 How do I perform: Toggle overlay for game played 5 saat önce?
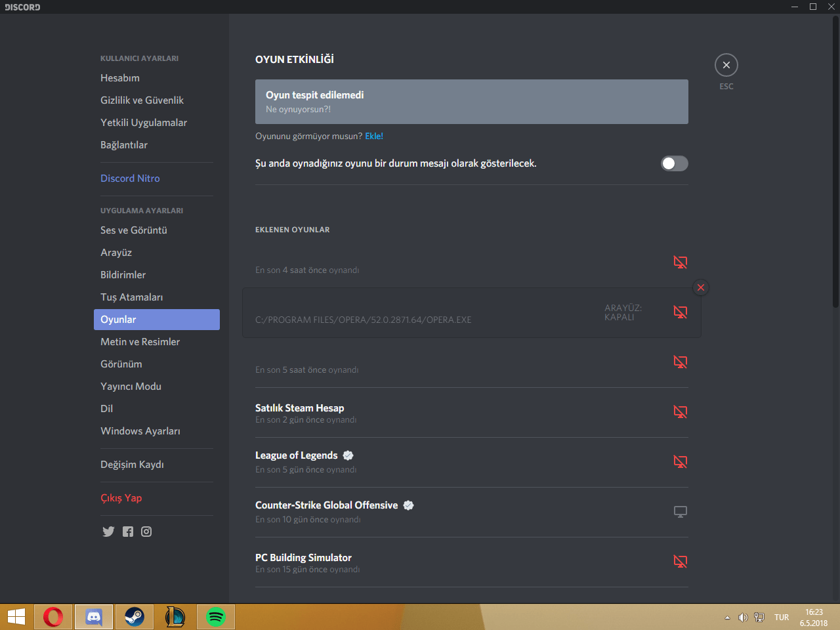pos(681,362)
